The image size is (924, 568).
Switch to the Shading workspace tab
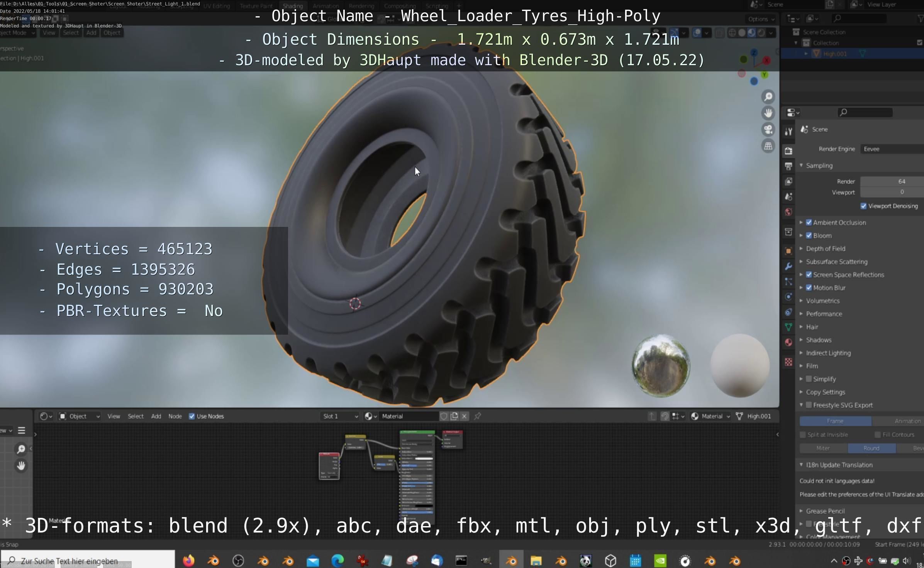click(293, 6)
